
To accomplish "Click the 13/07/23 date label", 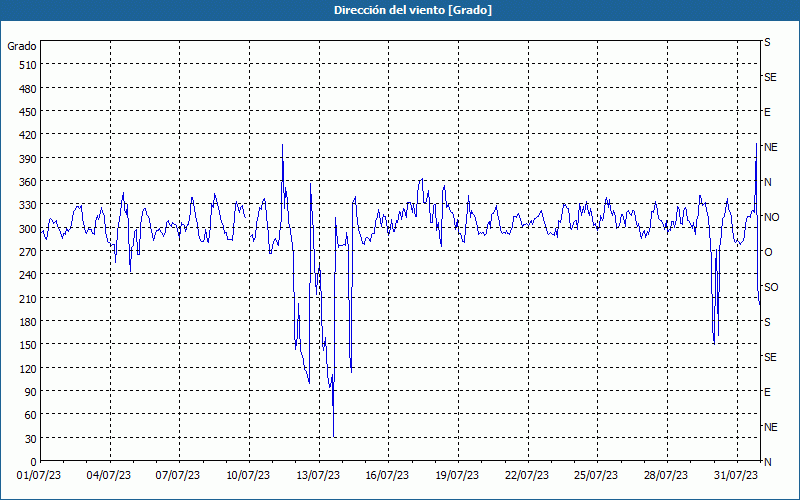I will click(x=318, y=476).
